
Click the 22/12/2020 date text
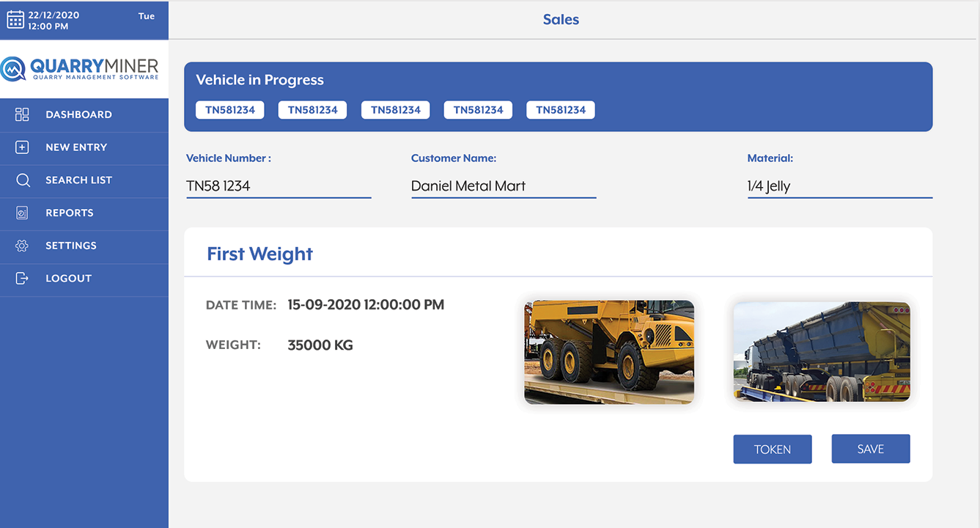point(54,15)
